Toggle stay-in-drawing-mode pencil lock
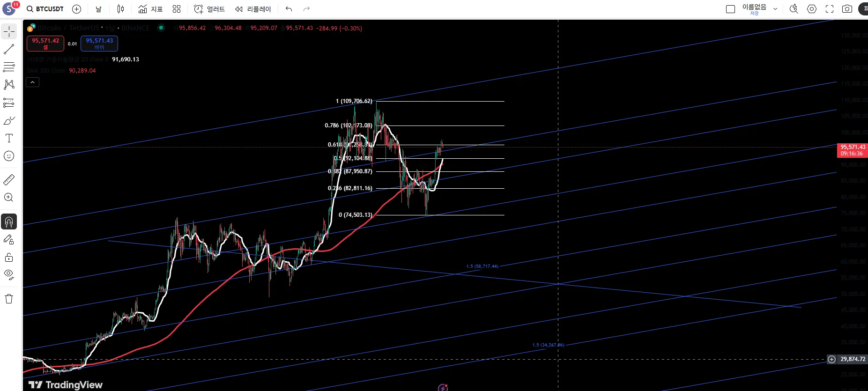This screenshot has width=868, height=391. click(9, 240)
